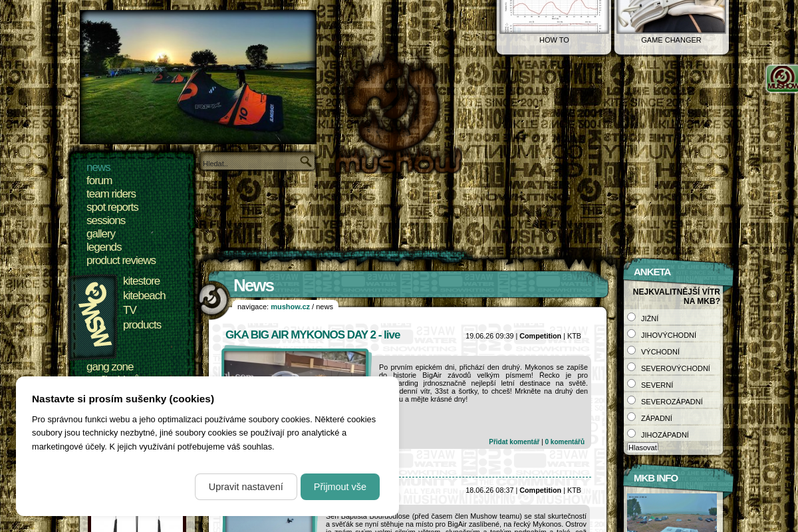
Task: Open product reviews menu item
Action: click(121, 261)
